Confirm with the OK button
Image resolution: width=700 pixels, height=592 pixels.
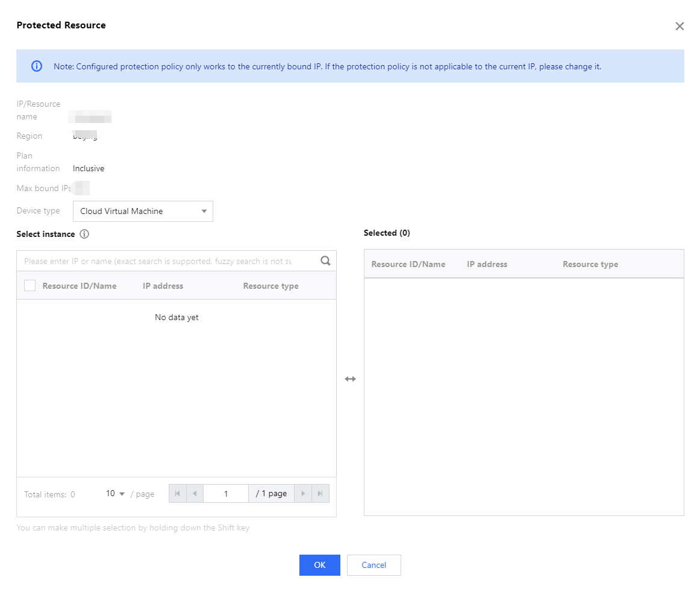pyautogui.click(x=319, y=565)
